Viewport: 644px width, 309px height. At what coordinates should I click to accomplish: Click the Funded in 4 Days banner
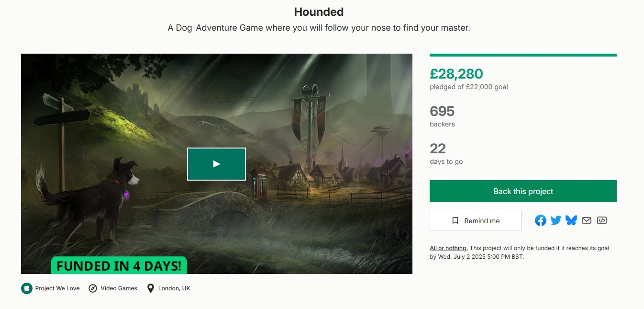[x=119, y=265]
